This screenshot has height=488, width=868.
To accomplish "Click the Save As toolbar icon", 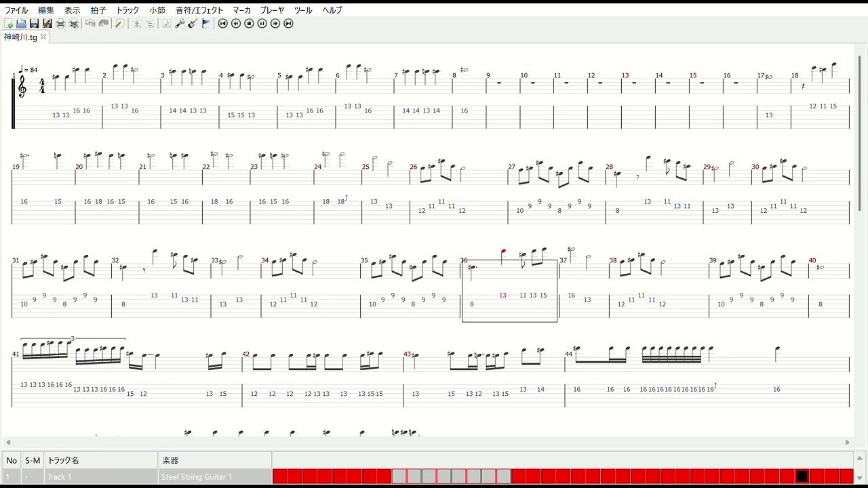I will coord(47,24).
